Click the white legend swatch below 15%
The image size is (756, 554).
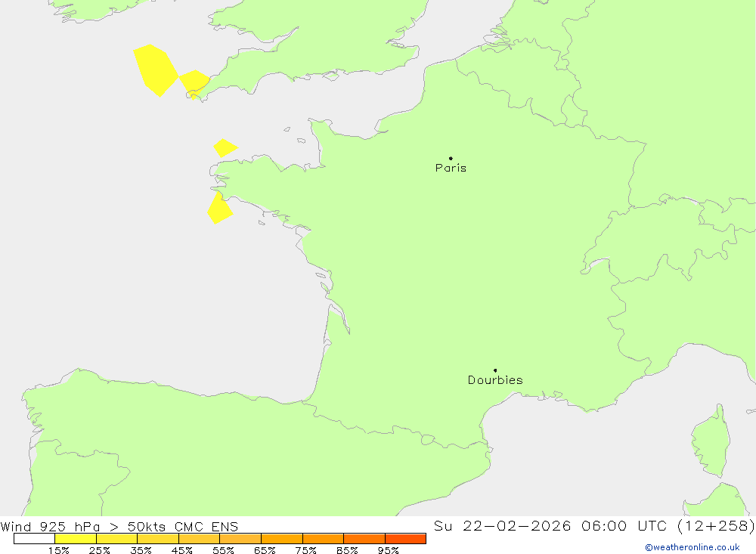coord(34,539)
